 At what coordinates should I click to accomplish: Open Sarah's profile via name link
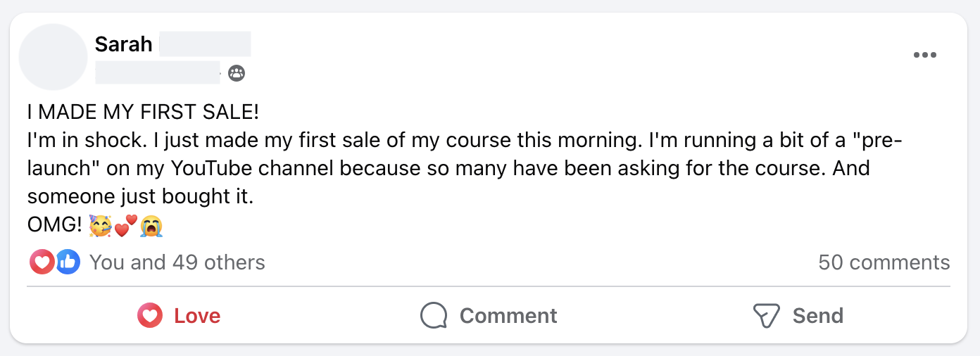coord(124,44)
